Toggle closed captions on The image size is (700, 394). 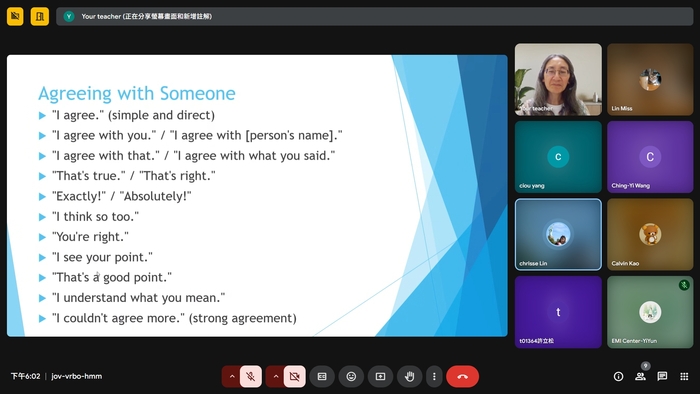[322, 377]
